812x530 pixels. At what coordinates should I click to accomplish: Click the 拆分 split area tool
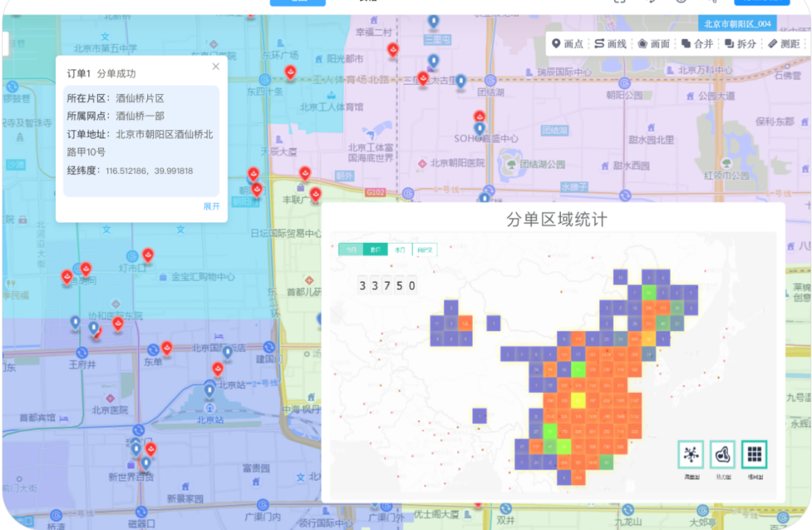coord(741,43)
